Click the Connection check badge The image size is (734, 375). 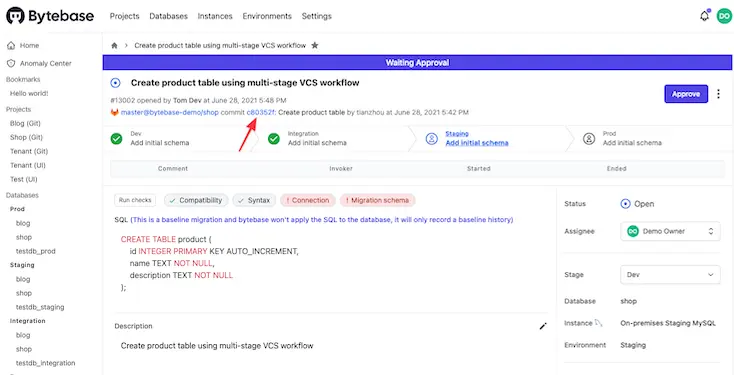308,200
